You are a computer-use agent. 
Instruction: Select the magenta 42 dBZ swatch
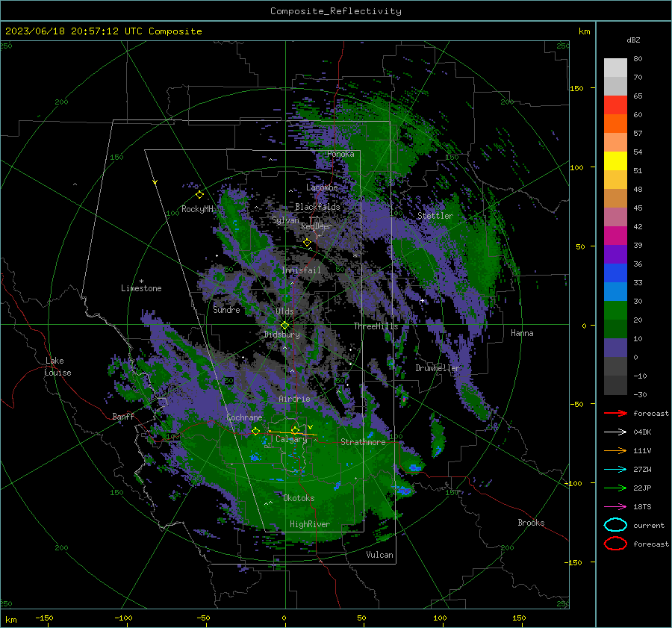click(615, 236)
